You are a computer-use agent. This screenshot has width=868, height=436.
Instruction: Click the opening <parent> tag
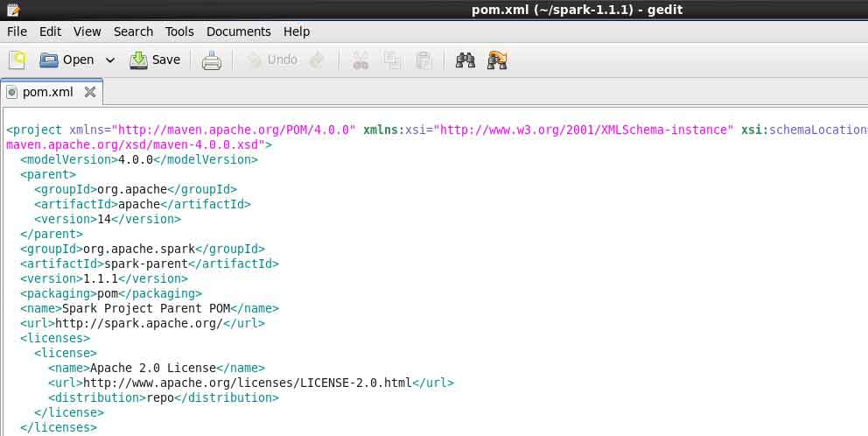(x=48, y=174)
